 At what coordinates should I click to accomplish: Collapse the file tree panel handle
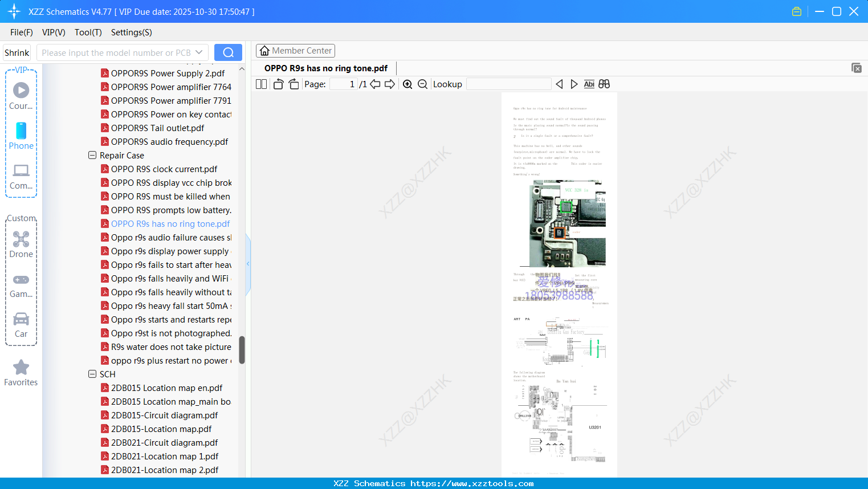click(248, 264)
